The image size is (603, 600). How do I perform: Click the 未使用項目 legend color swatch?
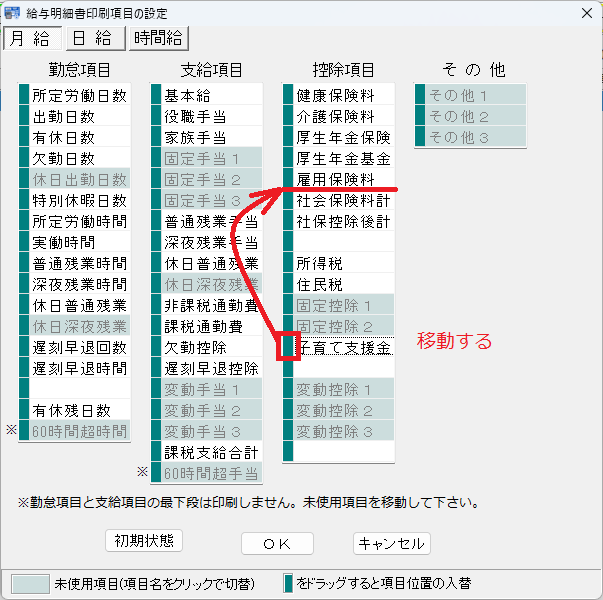tap(30, 583)
